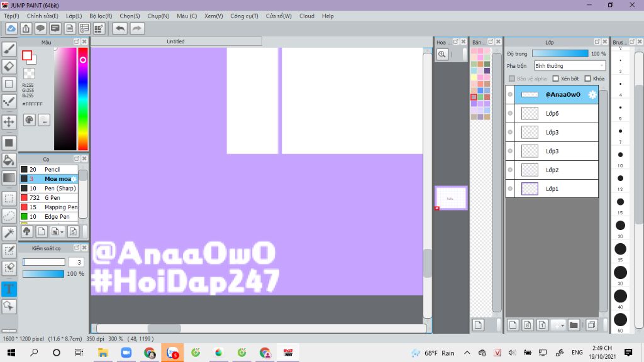Select the transparent color checker swatch
The height and width of the screenshot is (362, 644).
point(29,74)
